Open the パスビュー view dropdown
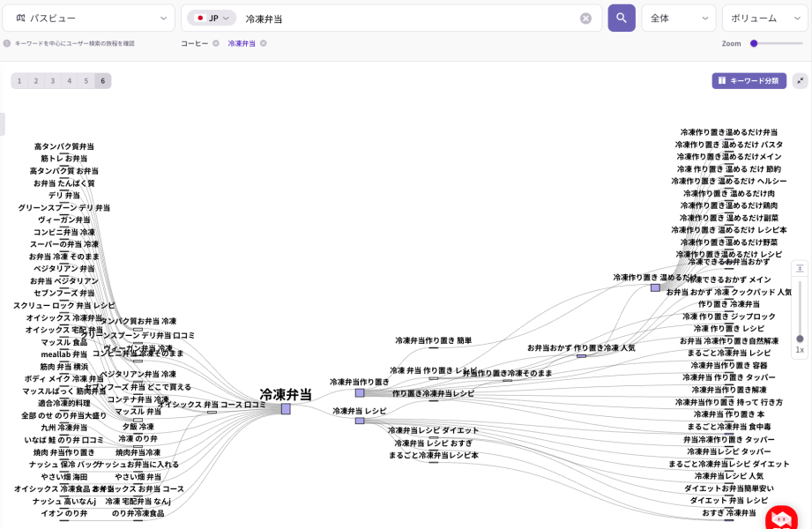812x529 pixels. click(x=88, y=18)
